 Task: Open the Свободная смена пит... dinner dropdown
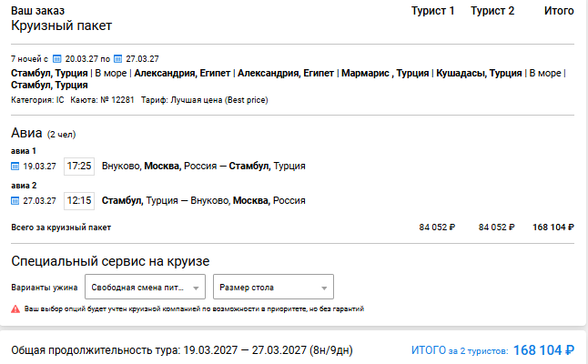[145, 287]
